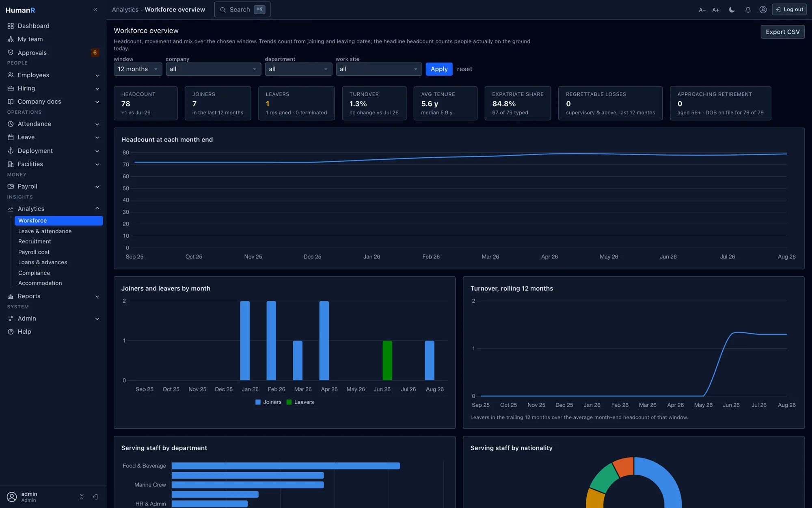The width and height of the screenshot is (812, 508).
Task: Click the Log out button
Action: [x=789, y=9]
